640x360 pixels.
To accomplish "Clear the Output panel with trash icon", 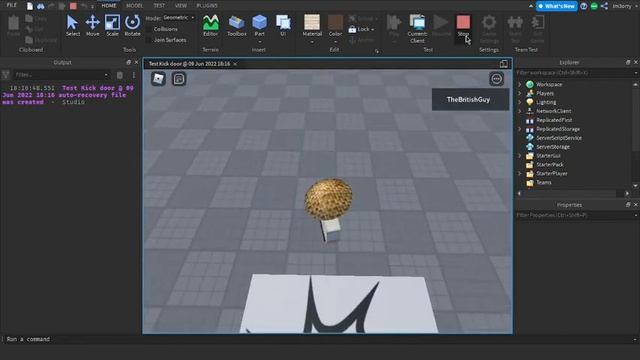I will coord(120,75).
